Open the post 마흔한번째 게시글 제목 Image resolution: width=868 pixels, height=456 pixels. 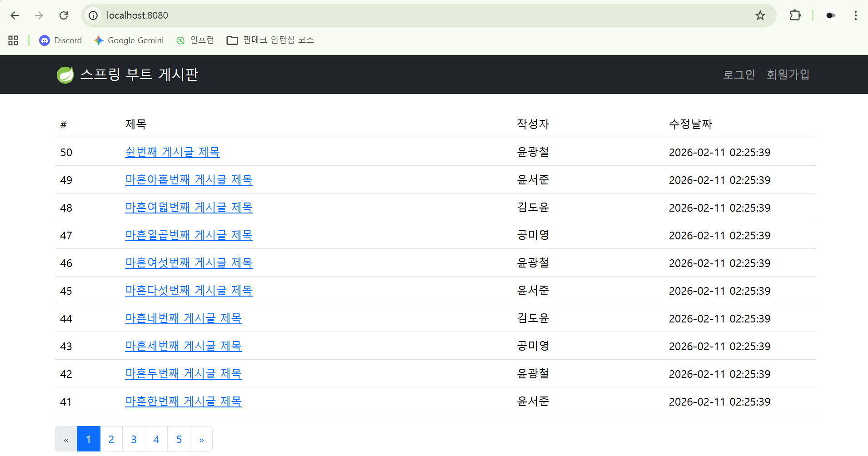183,401
